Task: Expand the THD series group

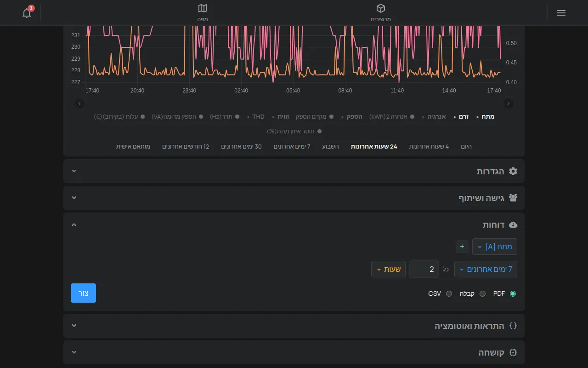Action: (256, 117)
